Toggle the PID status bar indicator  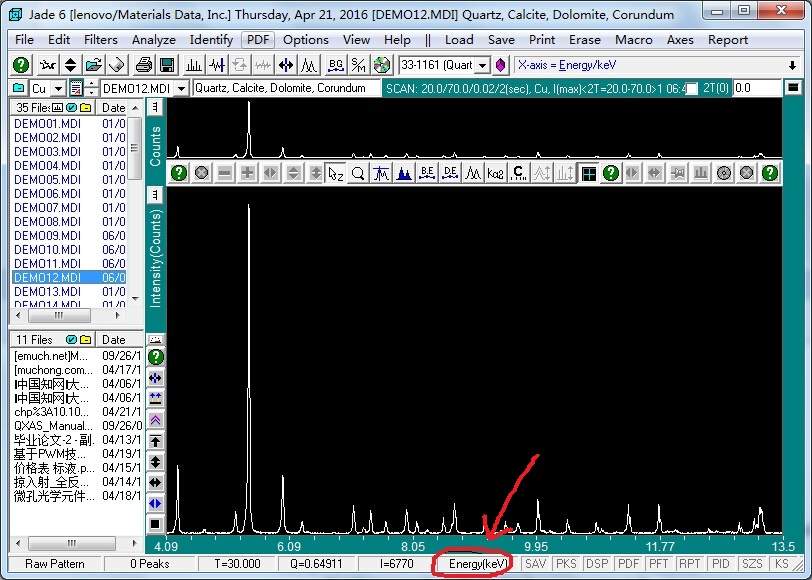[721, 564]
